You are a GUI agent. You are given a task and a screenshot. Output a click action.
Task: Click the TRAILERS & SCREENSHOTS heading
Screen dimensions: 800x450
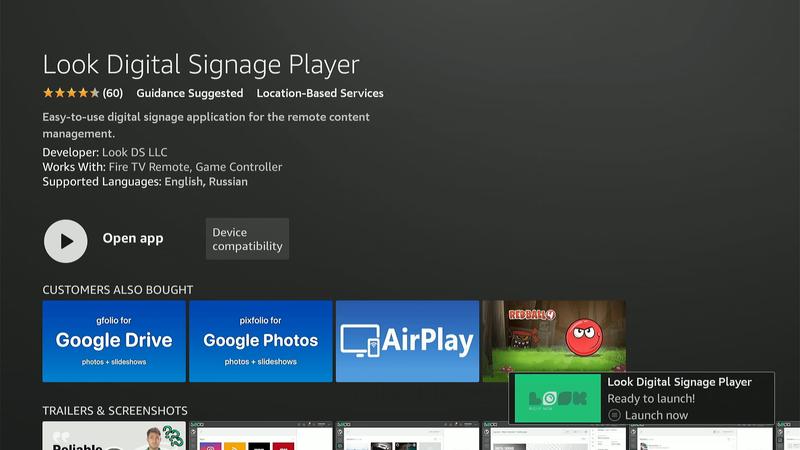[115, 411]
